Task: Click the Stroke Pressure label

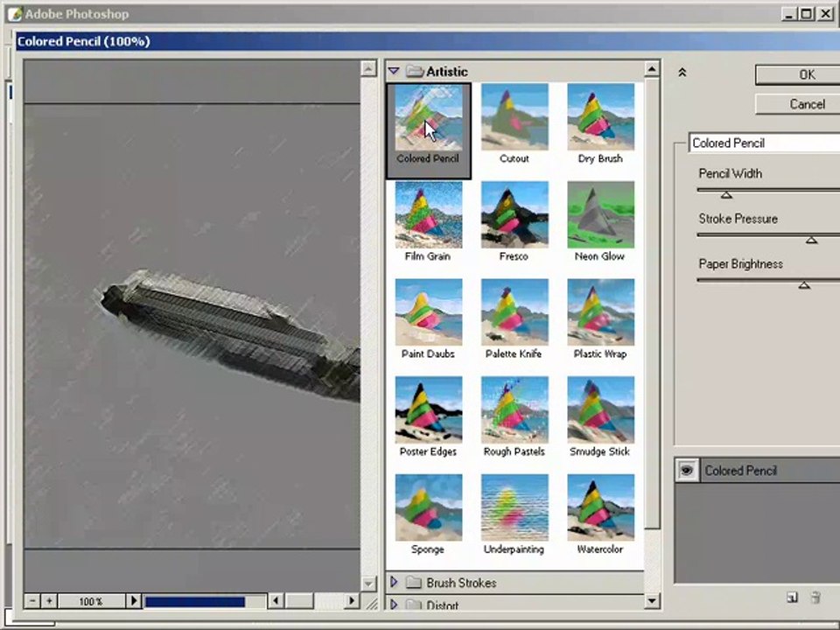Action: point(738,219)
